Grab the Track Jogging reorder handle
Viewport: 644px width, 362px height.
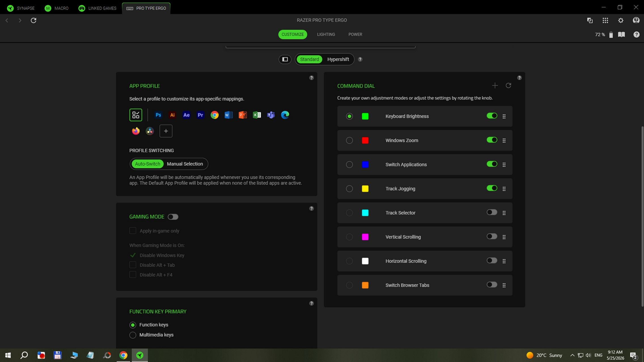504,189
